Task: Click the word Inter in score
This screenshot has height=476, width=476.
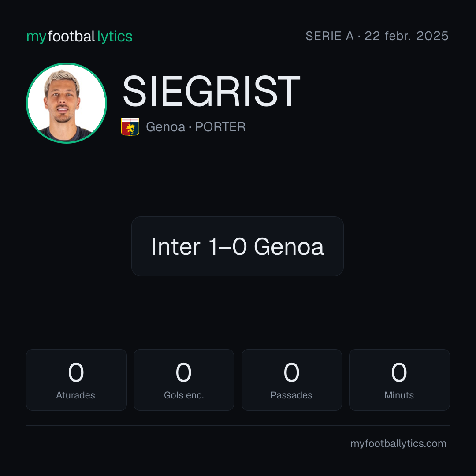Action: [x=176, y=246]
